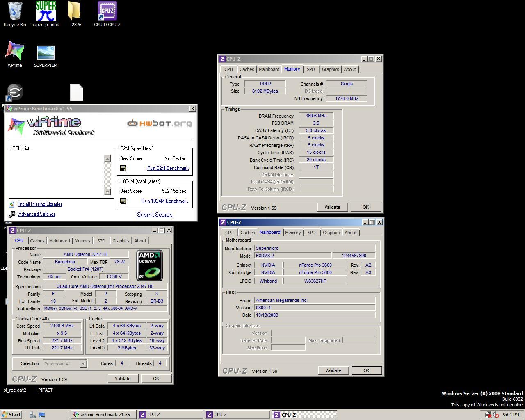
Task: Click wPrime logo in benchmark window
Action: 52,126
